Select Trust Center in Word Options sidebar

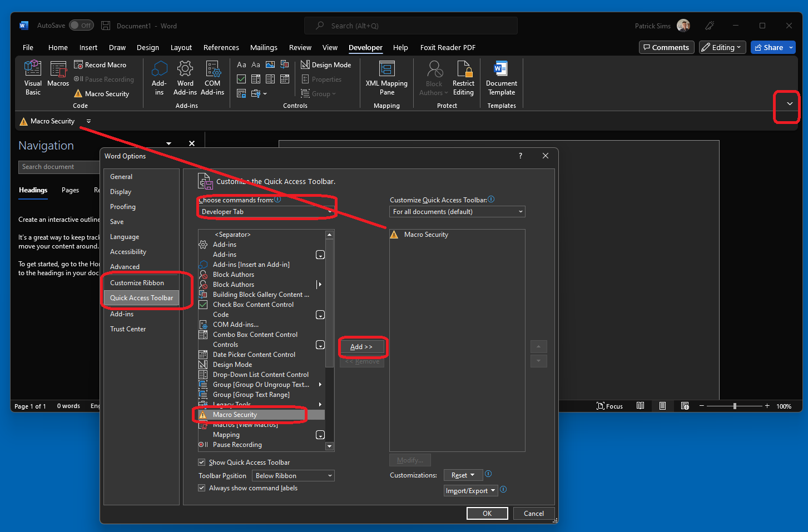(x=141, y=329)
